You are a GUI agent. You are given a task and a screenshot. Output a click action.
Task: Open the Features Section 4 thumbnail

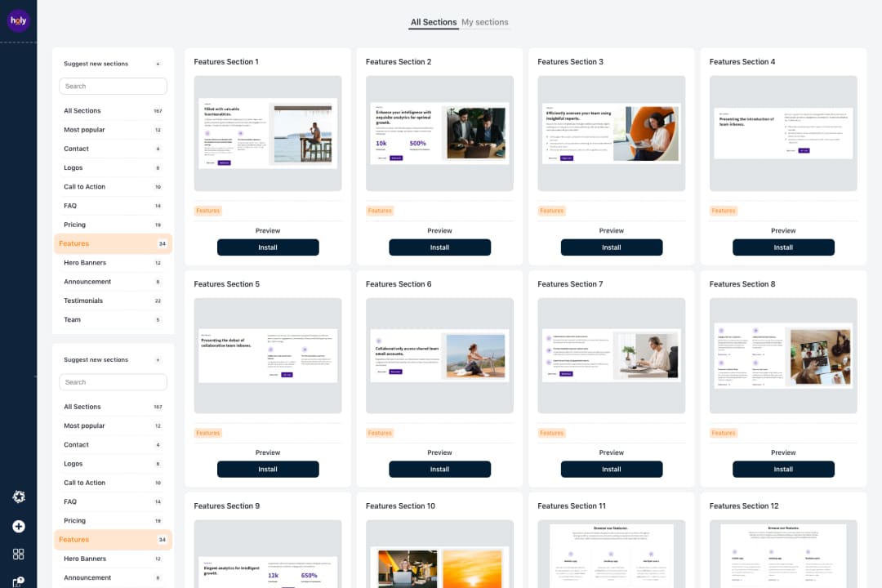coord(783,133)
